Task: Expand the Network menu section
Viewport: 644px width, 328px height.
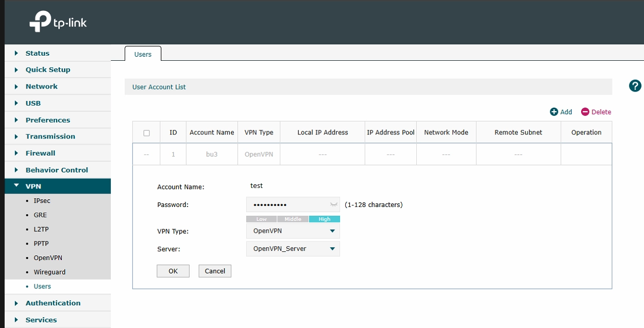Action: click(41, 87)
